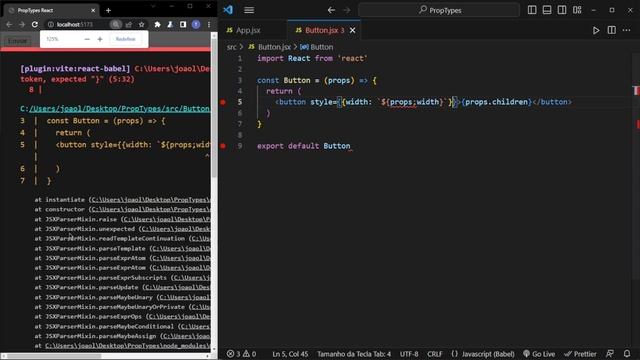This screenshot has height=360, width=640.
Task: Click 'export default Button' code line
Action: [x=303, y=146]
